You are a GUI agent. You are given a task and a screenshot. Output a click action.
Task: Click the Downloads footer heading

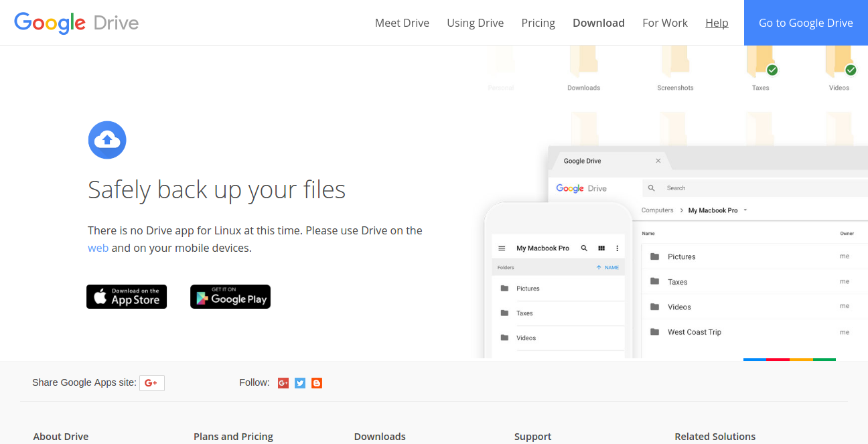[x=380, y=437]
